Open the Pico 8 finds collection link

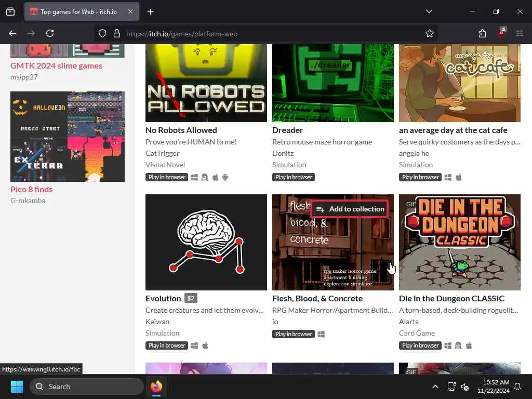(32, 189)
